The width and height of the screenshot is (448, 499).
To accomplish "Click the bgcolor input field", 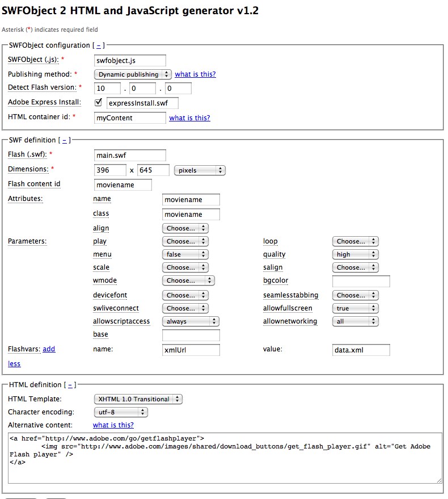I will click(x=361, y=282).
